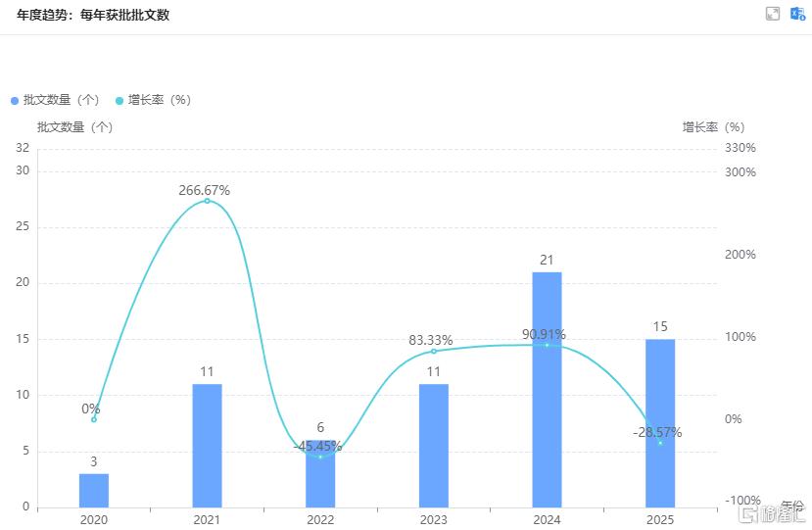Click the -28.57% growth rate point
Image resolution: width=812 pixels, height=530 pixels.
660,443
